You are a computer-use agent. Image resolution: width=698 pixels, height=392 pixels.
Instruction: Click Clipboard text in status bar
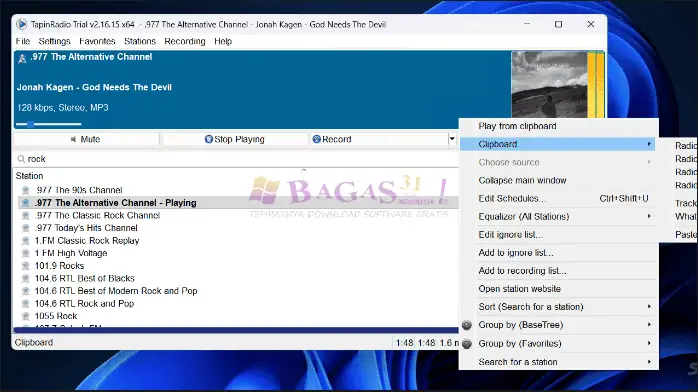34,343
